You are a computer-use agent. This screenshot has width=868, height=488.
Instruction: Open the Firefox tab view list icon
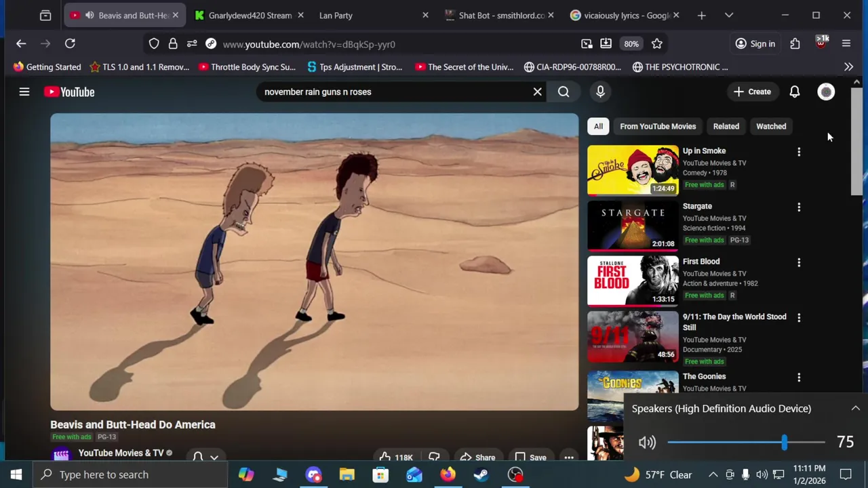[x=45, y=15]
